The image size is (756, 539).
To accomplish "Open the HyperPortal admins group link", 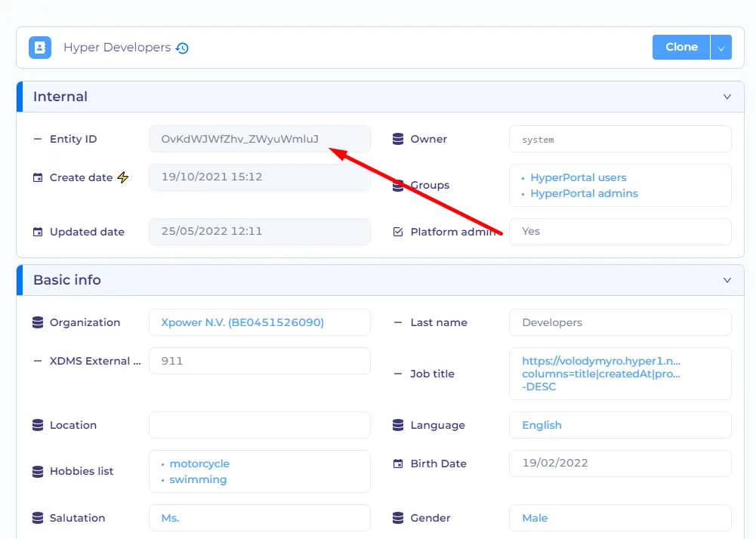I will (x=584, y=193).
